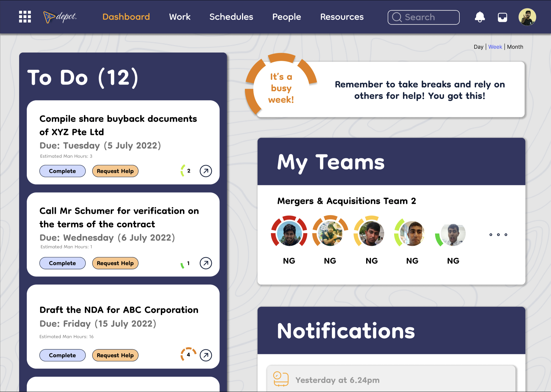The image size is (551, 392).
Task: Expand more team members with ellipsis
Action: coord(498,235)
